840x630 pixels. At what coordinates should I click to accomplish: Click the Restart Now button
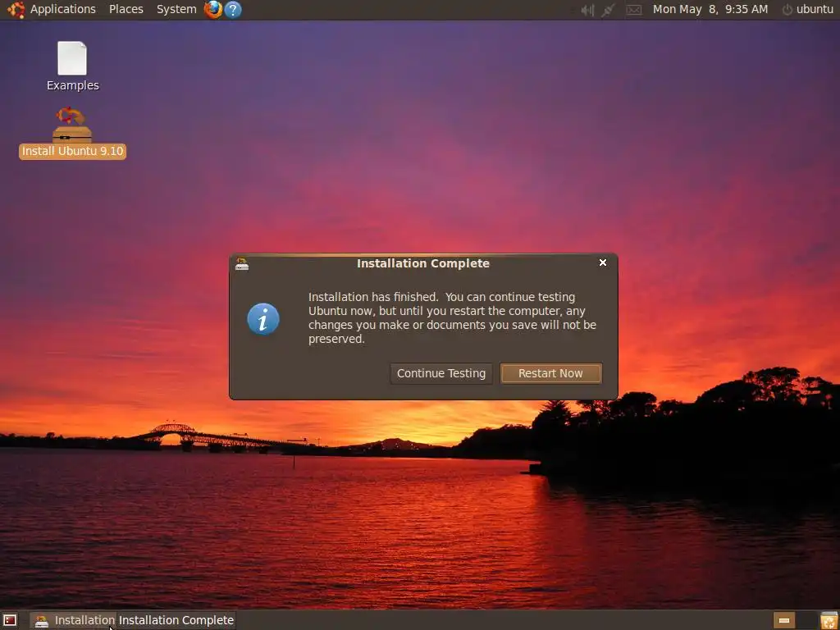[550, 373]
